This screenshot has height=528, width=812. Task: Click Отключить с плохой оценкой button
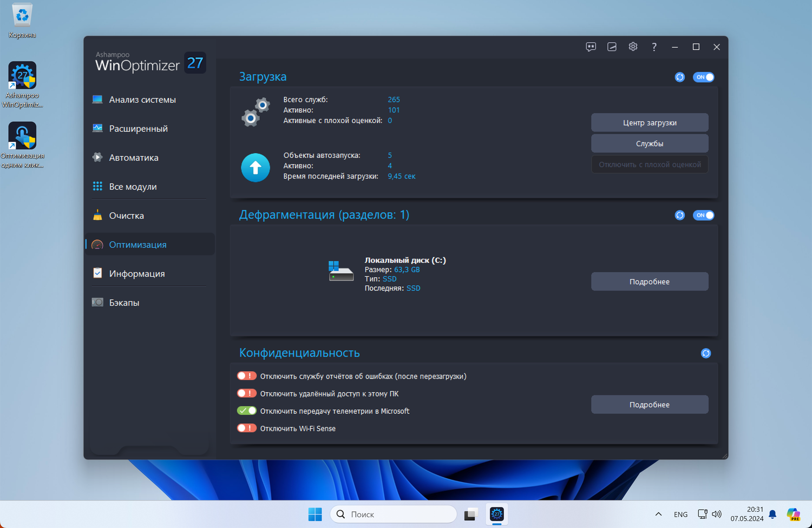[x=650, y=164]
